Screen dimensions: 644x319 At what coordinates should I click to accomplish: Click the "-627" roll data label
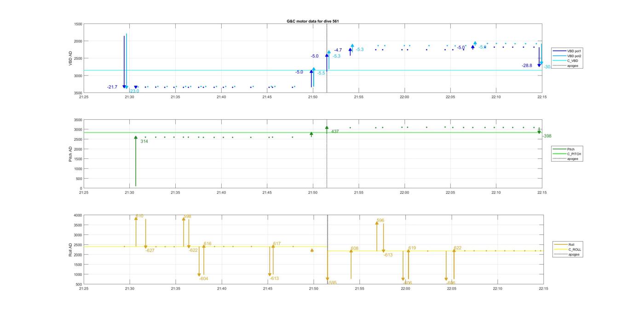click(150, 250)
